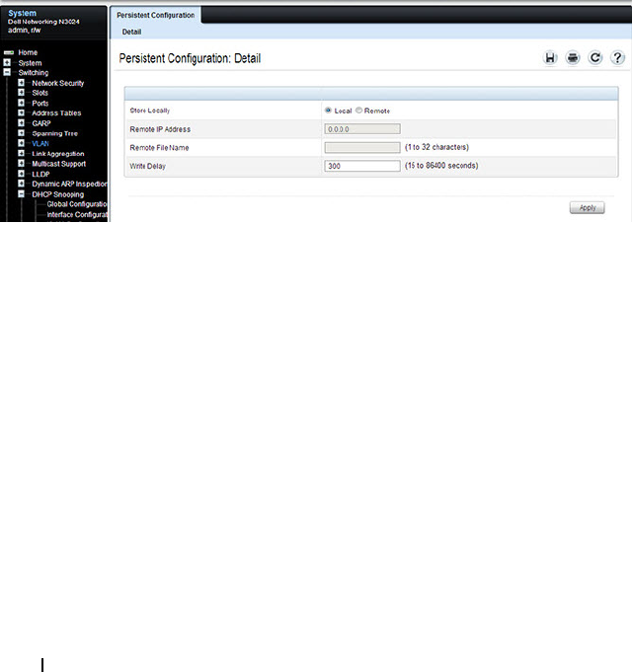Expand the Slots node
This screenshot has width=633, height=672.
tap(21, 93)
